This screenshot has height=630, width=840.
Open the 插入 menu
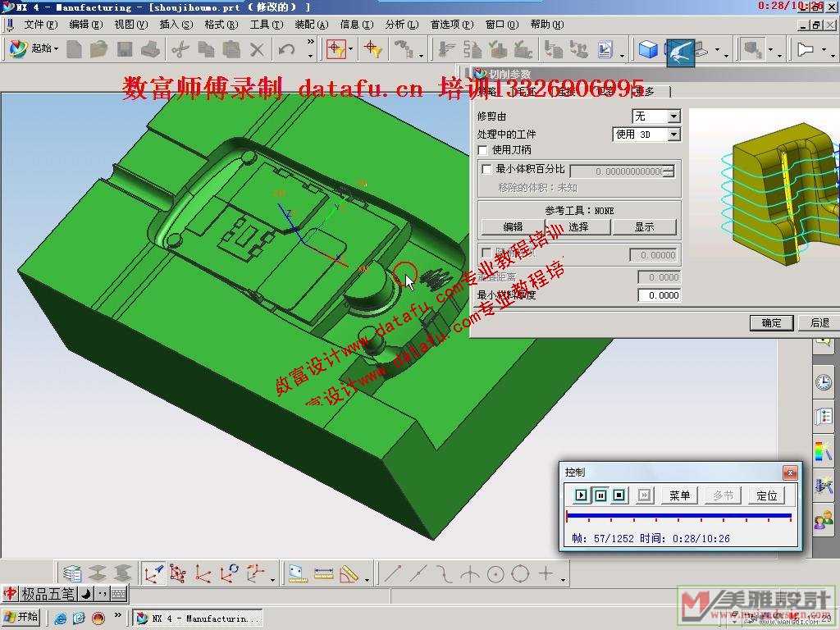176,25
